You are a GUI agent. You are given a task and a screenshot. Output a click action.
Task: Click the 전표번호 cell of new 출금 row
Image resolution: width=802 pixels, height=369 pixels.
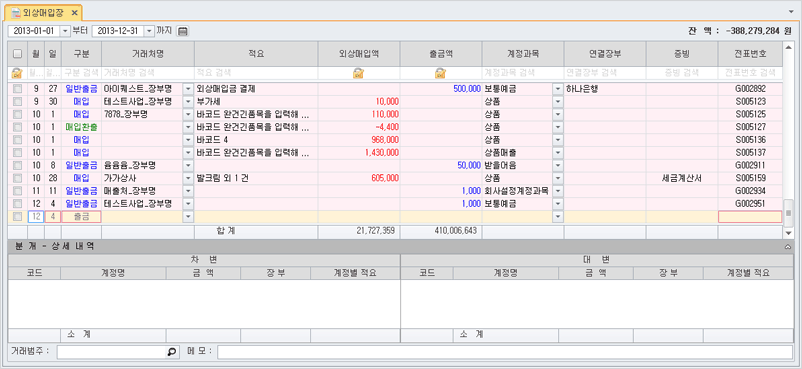click(750, 216)
